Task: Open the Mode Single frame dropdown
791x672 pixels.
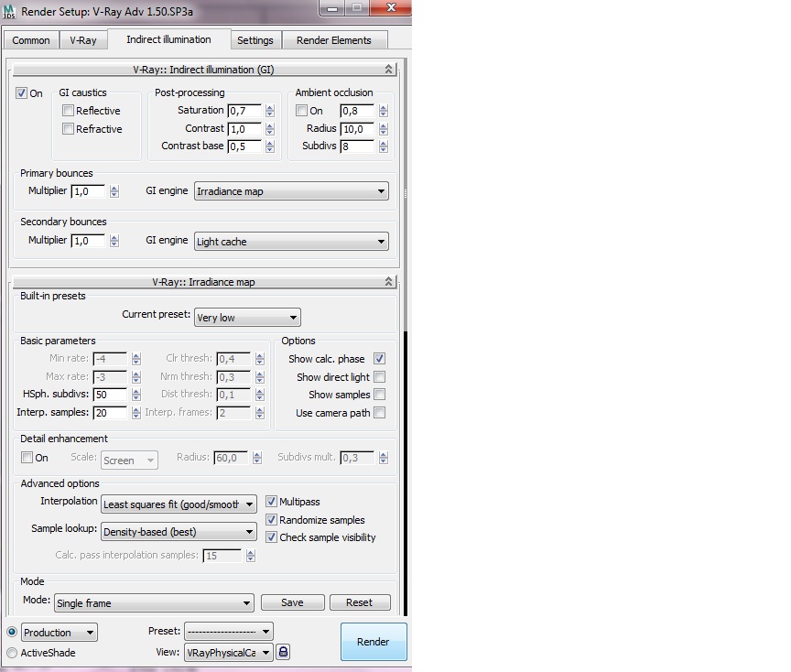Action: pyautogui.click(x=154, y=603)
